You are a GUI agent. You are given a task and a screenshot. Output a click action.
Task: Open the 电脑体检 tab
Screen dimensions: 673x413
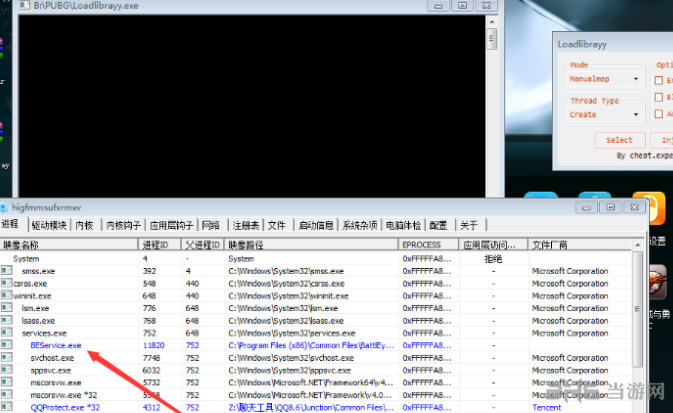pyautogui.click(x=403, y=225)
